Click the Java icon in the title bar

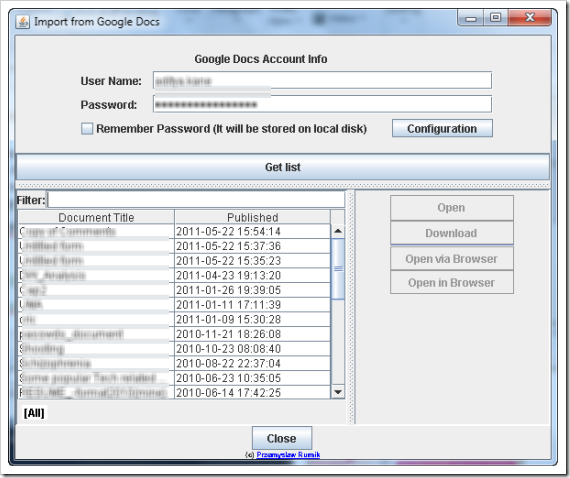coord(23,22)
